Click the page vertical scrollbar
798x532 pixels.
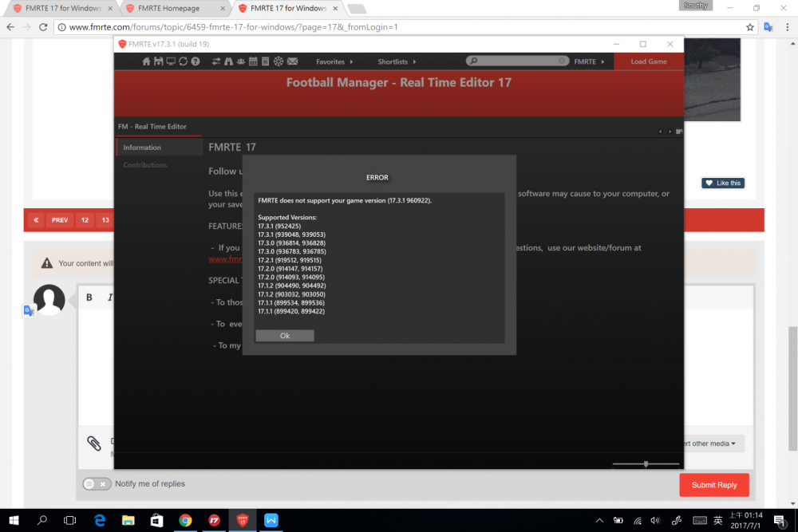pyautogui.click(x=792, y=388)
